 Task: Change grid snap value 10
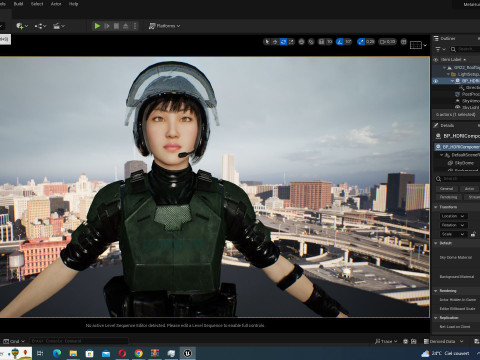coord(329,42)
